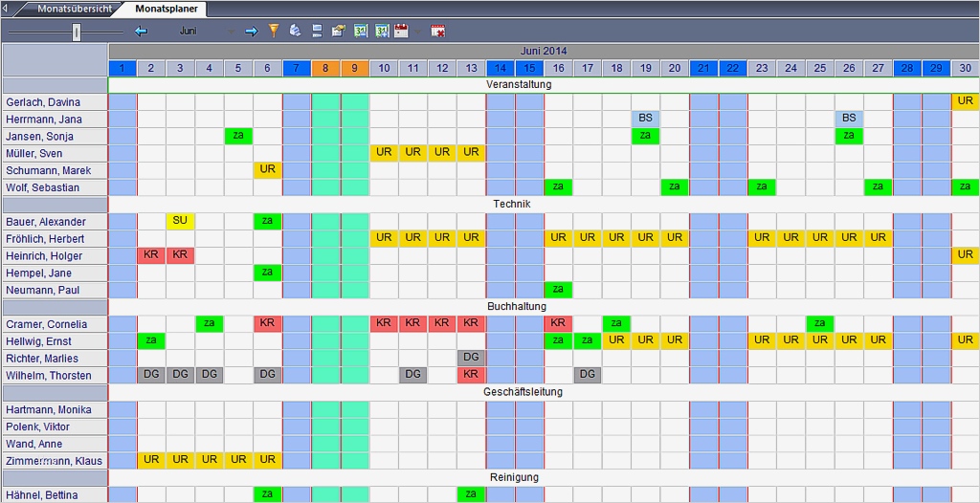The image size is (980, 503).
Task: Select employee Polenk, Viktor
Action: pyautogui.click(x=55, y=426)
